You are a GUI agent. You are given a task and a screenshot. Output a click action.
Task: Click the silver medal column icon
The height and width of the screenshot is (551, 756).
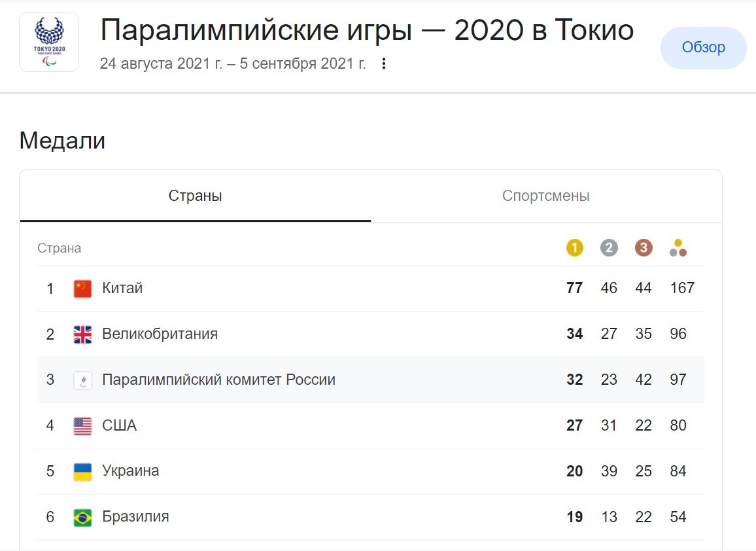(x=609, y=248)
